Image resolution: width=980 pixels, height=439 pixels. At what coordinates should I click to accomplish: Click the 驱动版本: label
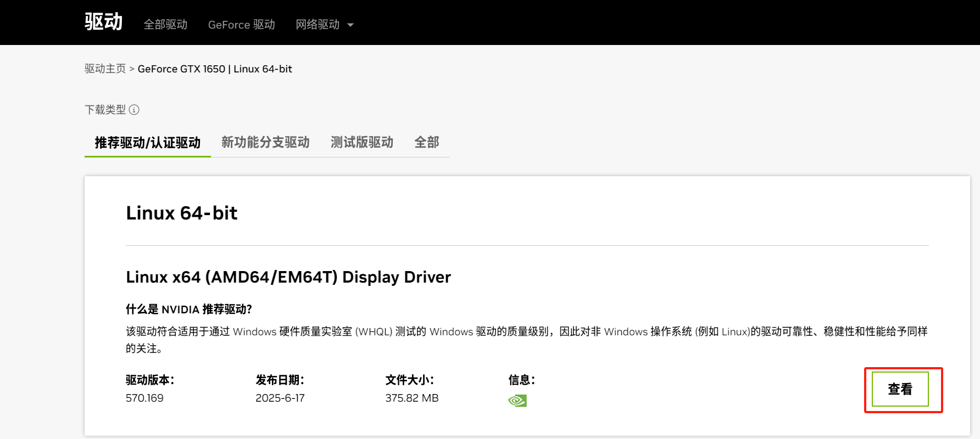tap(150, 380)
